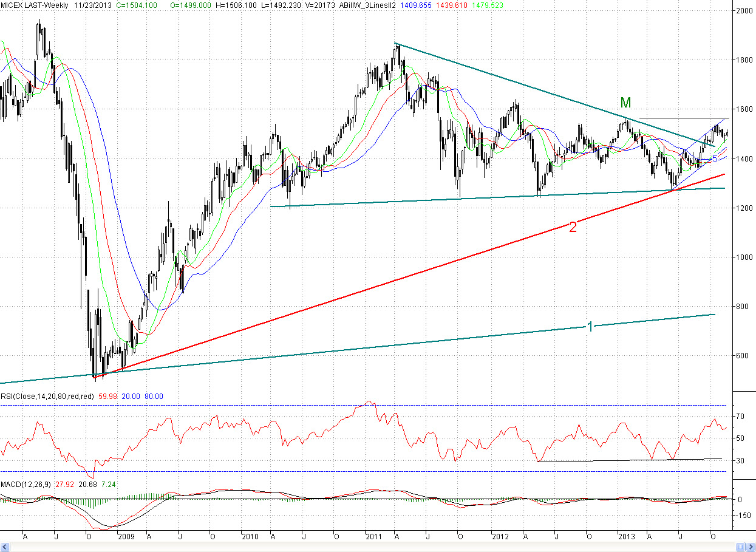This screenshot has height=552, width=756.
Task: Click the scrollbar left arrow button
Action: click(x=5, y=547)
